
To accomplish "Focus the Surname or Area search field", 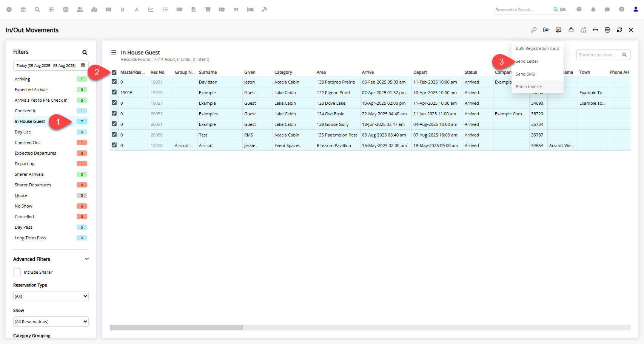I will tap(599, 55).
